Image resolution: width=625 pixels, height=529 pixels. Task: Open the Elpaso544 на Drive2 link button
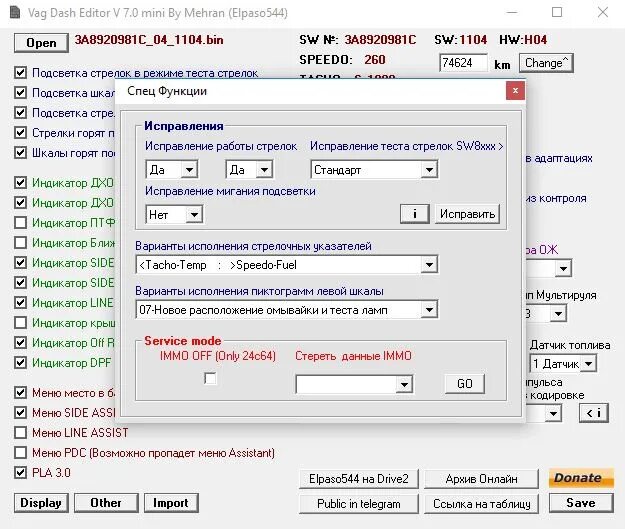click(x=359, y=479)
